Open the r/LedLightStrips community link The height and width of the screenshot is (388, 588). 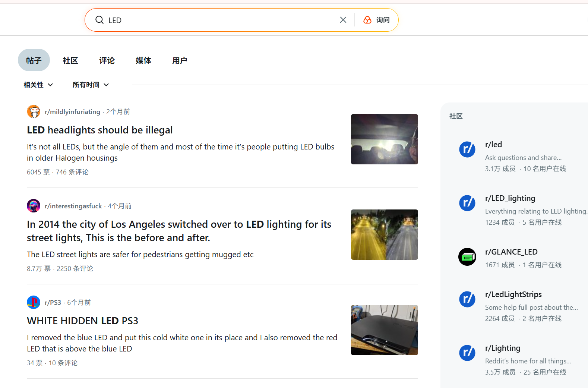tap(513, 294)
